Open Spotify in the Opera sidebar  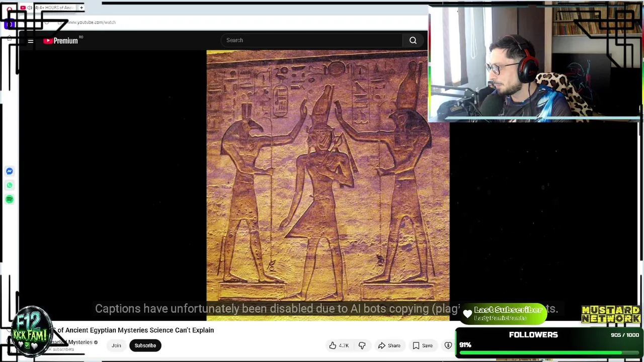(x=10, y=200)
